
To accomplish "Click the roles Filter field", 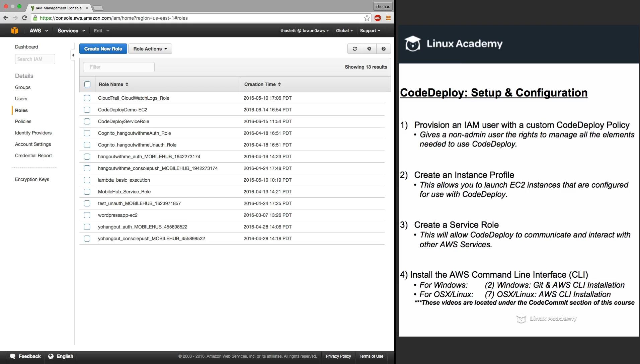I will coord(119,67).
